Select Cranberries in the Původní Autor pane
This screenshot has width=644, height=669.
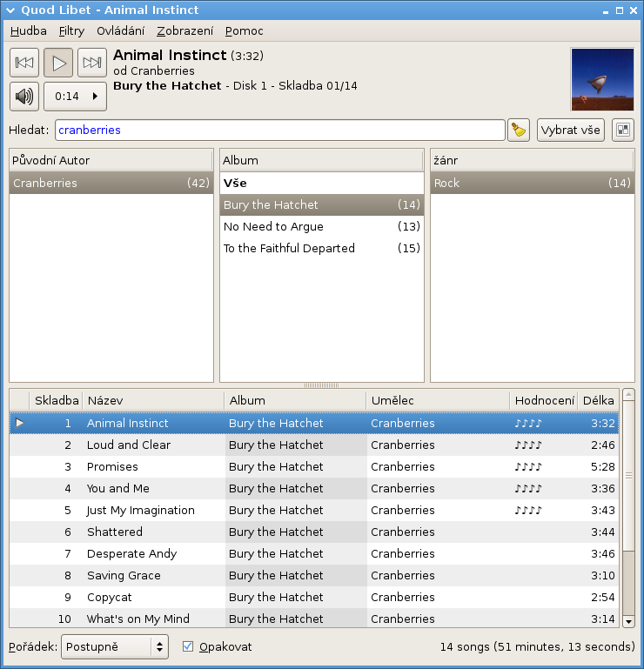[111, 183]
